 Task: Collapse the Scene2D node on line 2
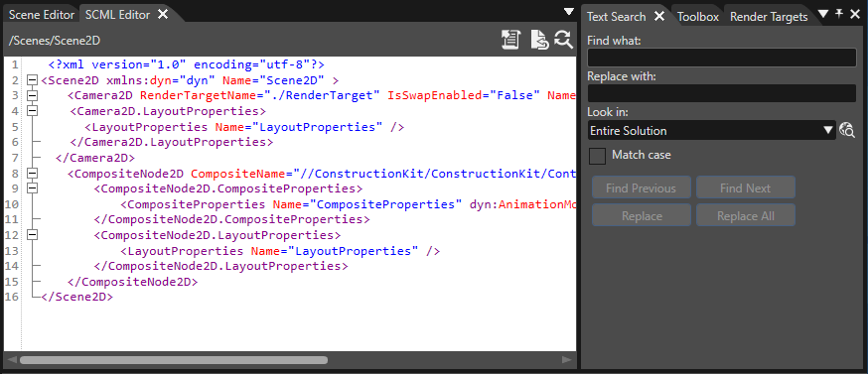click(32, 80)
